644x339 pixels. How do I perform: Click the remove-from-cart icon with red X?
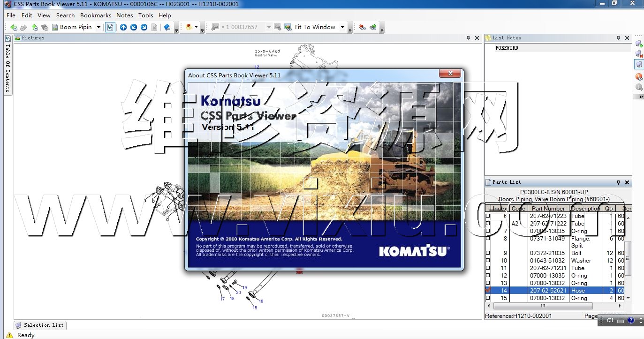click(639, 54)
